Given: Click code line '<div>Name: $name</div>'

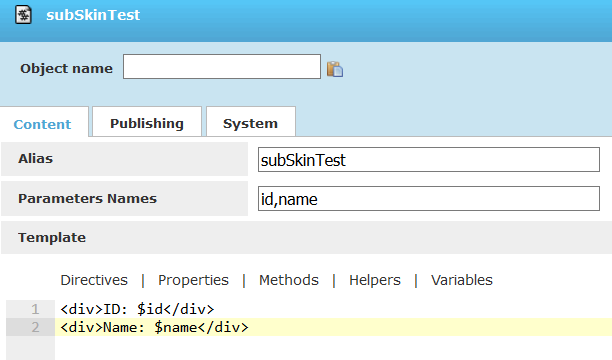Looking at the screenshot, I should (x=154, y=327).
